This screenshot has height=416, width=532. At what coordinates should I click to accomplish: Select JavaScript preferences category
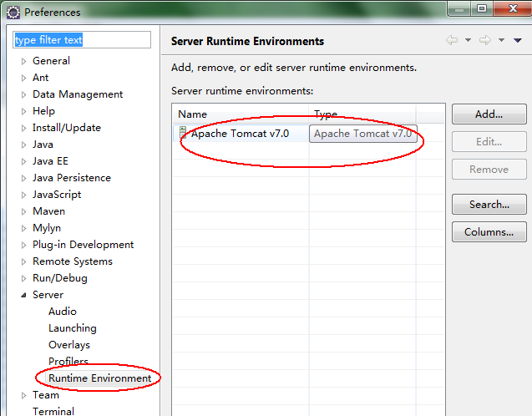click(x=57, y=195)
